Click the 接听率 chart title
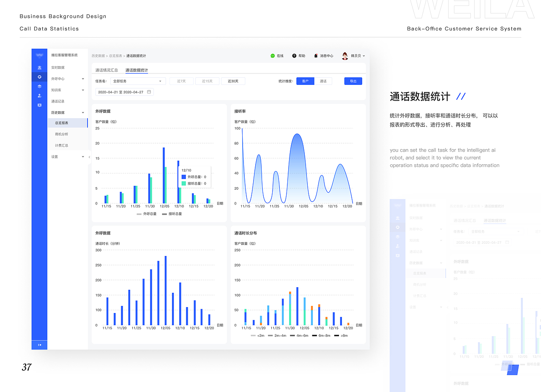Screen dimensions: 541x392 [240, 112]
